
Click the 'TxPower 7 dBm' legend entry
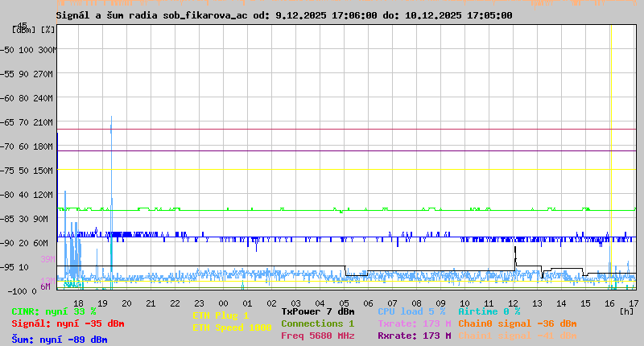coord(318,311)
